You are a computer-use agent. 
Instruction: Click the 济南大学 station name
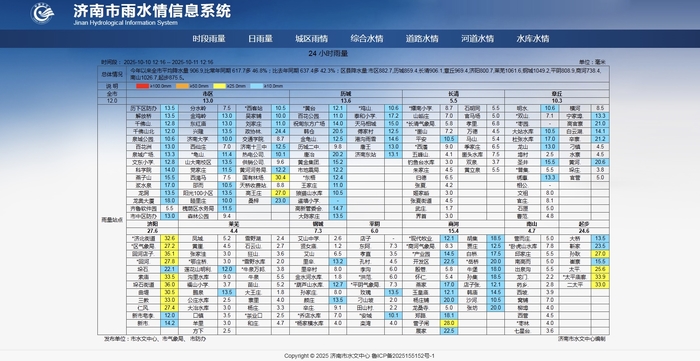198,139
